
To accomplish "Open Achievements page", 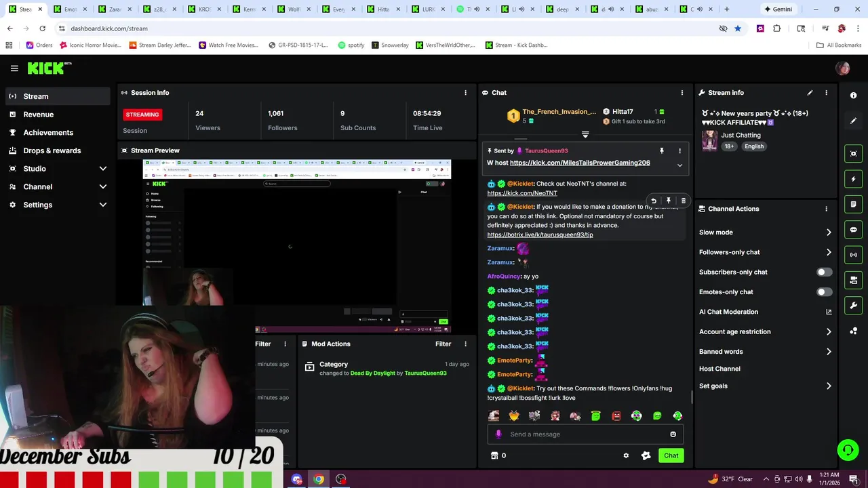I will tap(58, 133).
